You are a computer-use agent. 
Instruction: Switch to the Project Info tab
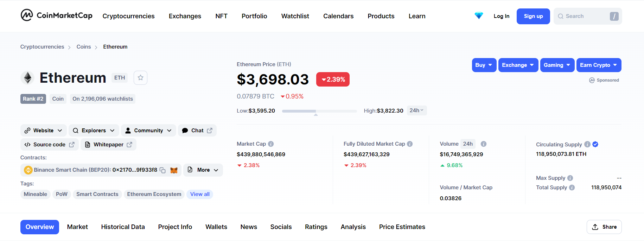point(175,227)
